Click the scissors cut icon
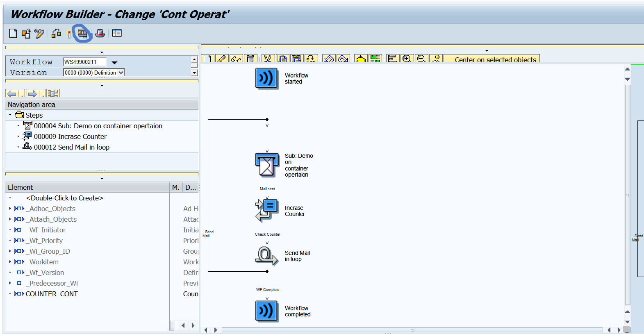Image resolution: width=644 pixels, height=334 pixels. click(268, 59)
